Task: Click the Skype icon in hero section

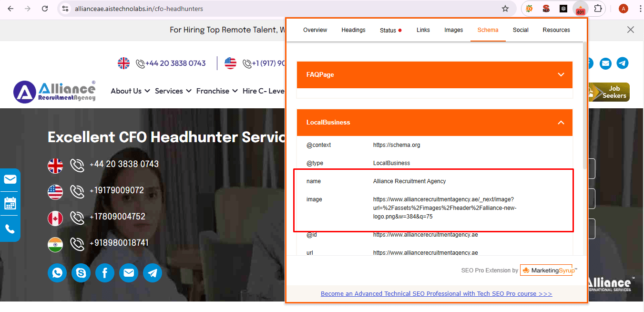Action: (81, 273)
